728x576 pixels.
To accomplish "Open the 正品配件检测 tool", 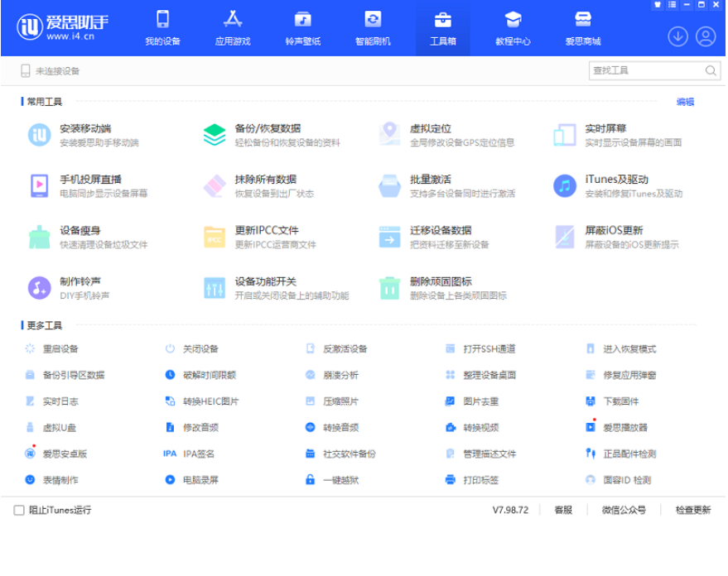I will pyautogui.click(x=621, y=454).
